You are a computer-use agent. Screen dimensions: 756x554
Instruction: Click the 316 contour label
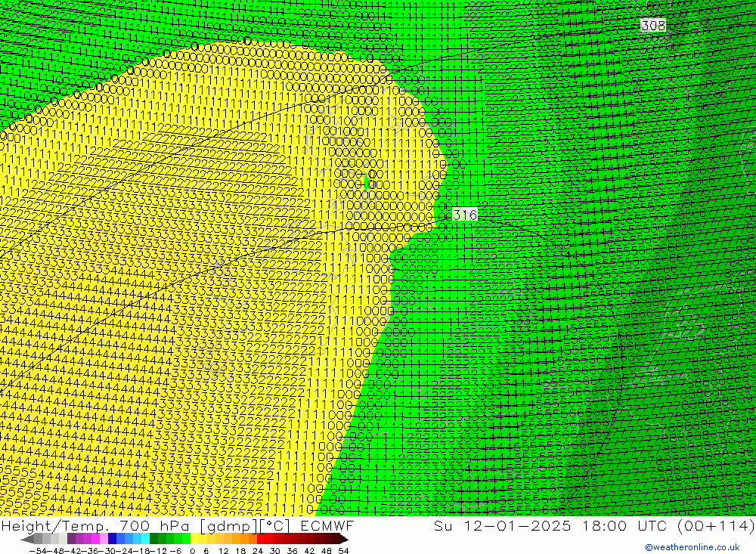465,215
